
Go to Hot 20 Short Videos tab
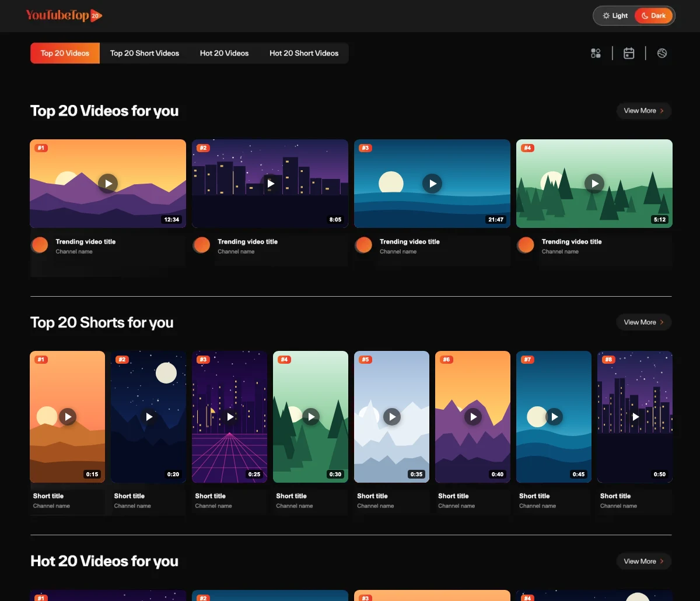point(304,53)
